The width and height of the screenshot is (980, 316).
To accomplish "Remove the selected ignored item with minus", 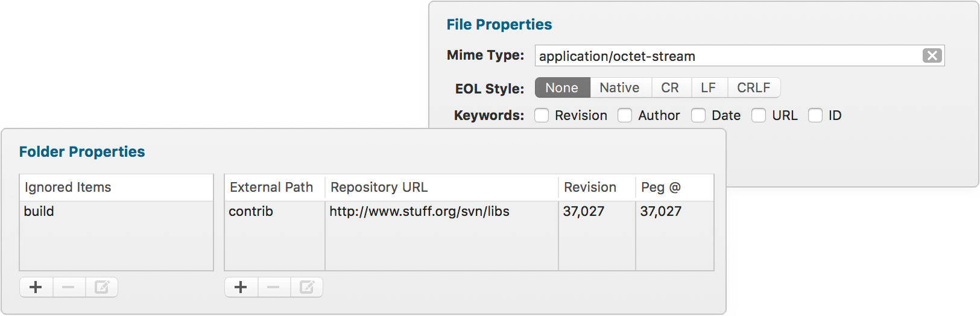I will [69, 287].
